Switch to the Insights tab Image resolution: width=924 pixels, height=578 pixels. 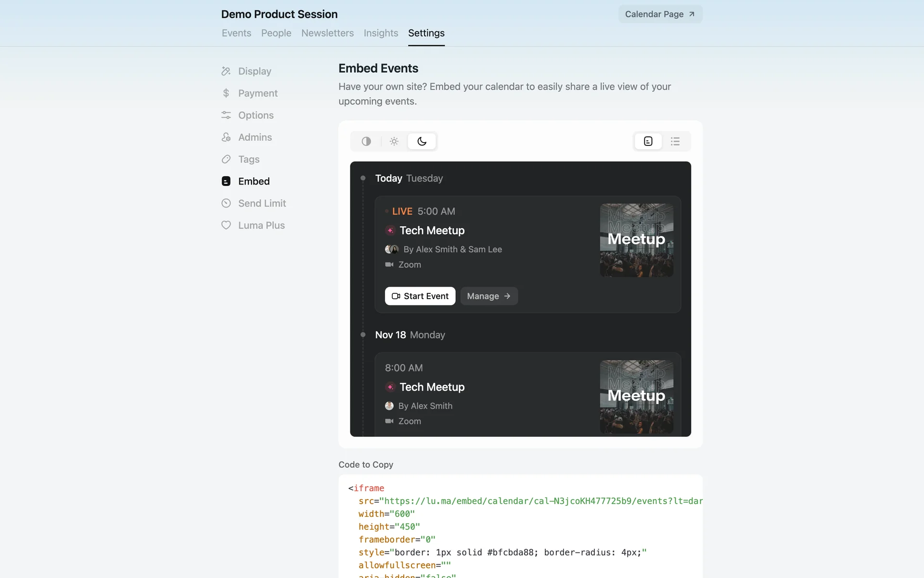pos(381,33)
